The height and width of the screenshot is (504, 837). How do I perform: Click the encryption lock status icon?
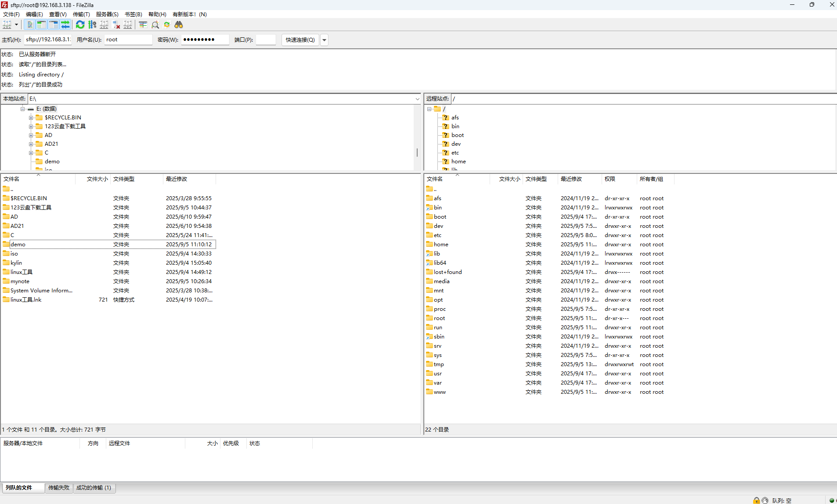(x=756, y=500)
